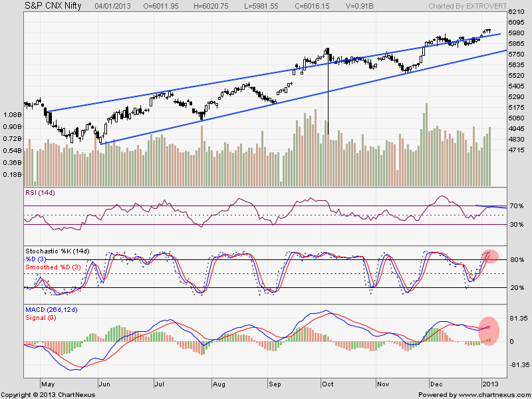Click the RSI (14d) indicator label
This screenshot has height=399, width=532.
[41, 193]
